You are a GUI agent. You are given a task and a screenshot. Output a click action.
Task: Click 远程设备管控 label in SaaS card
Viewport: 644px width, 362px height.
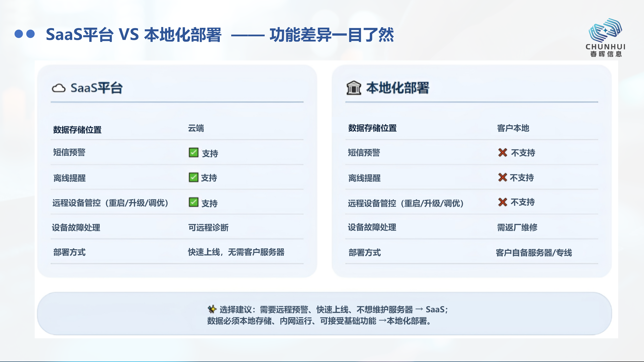click(110, 203)
